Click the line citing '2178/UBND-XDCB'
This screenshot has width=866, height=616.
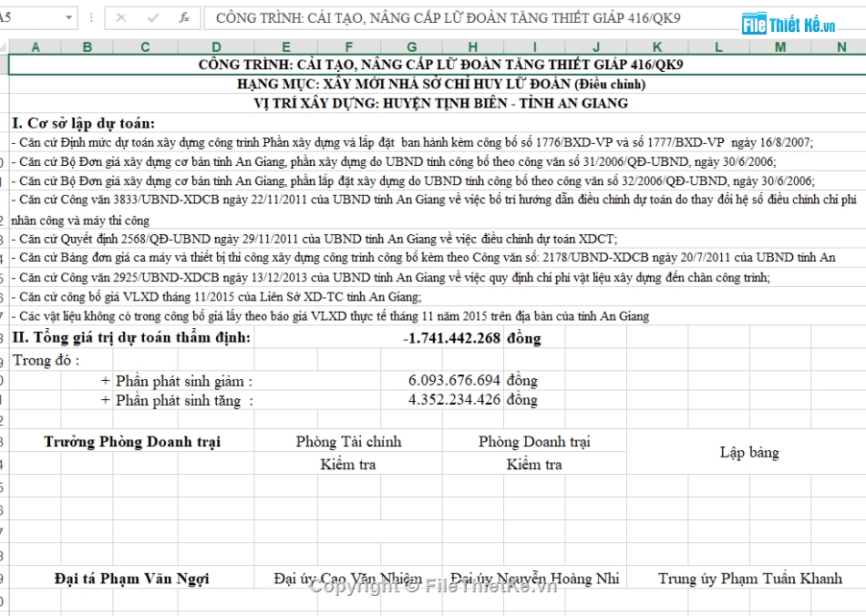[423, 257]
